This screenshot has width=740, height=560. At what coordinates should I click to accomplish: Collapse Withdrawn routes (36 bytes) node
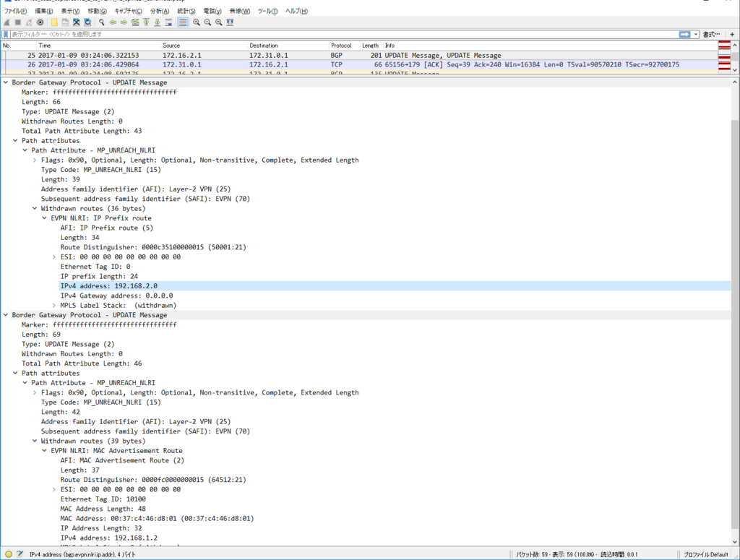point(35,209)
